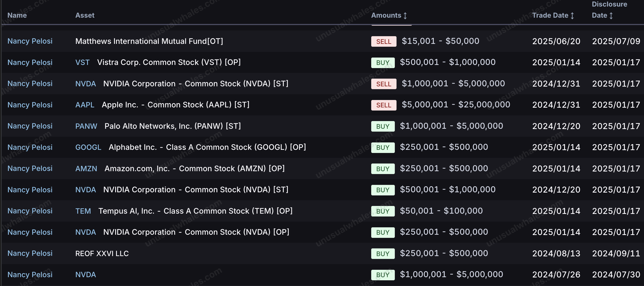Click the NVDA ticker dated 2024/07/26
This screenshot has height=286, width=644.
coord(86,275)
